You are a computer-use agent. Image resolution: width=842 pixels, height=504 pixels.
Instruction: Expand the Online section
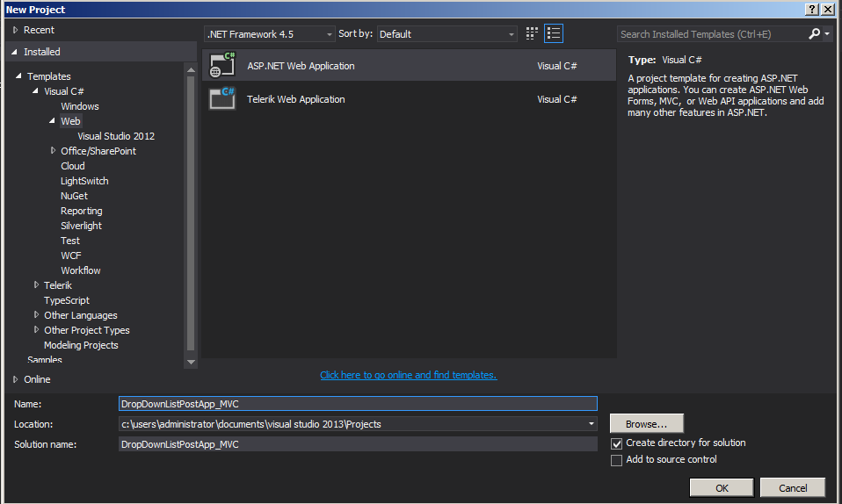click(x=16, y=379)
